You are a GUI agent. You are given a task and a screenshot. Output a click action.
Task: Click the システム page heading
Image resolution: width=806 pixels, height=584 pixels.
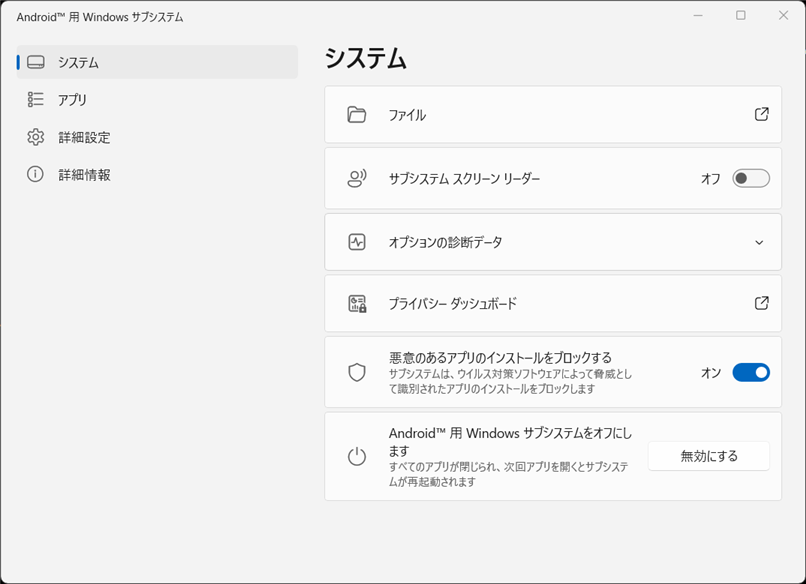[x=365, y=58]
